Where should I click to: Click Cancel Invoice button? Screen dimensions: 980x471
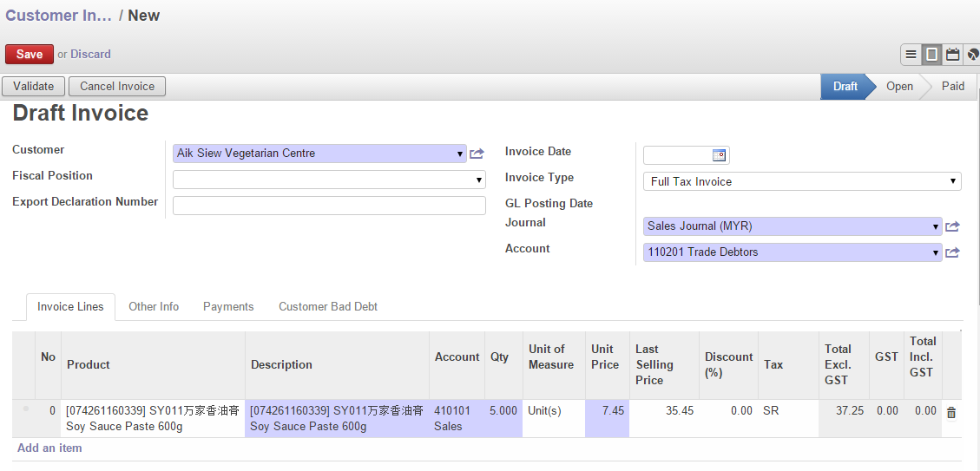(x=117, y=86)
